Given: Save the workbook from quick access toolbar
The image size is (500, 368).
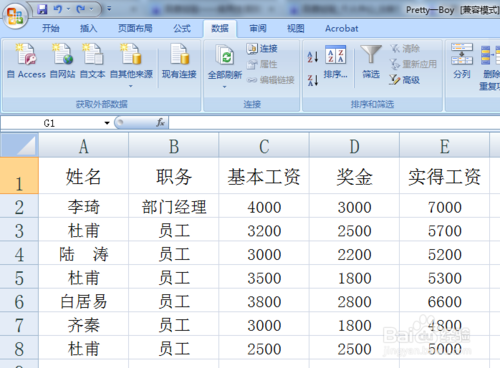Looking at the screenshot, I should coord(42,9).
